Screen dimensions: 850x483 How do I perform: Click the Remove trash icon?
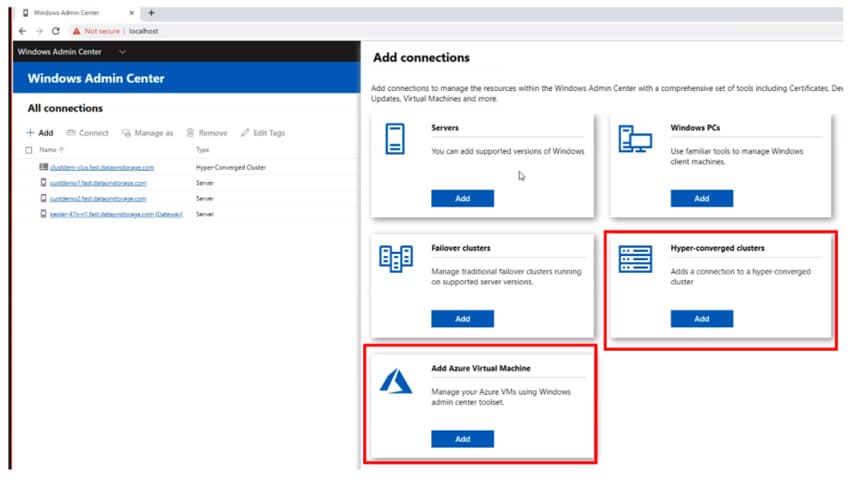190,133
